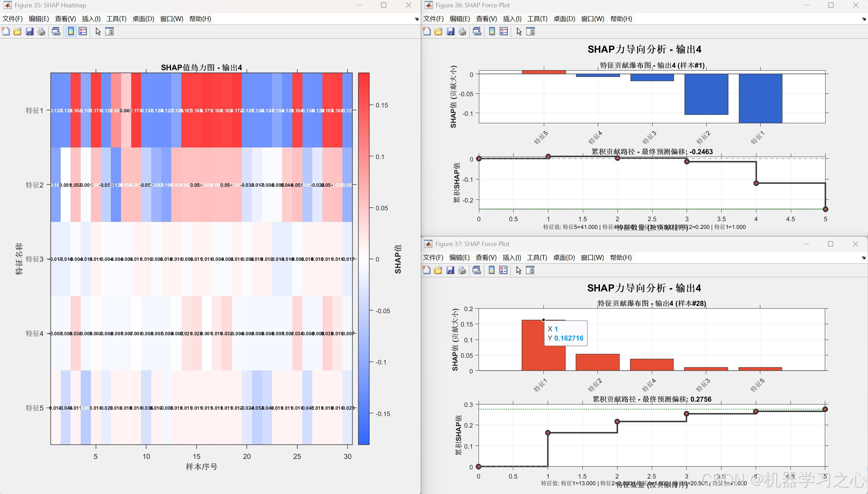Open 查看(V) menu in Figure 37
The image size is (868, 494).
(x=486, y=258)
